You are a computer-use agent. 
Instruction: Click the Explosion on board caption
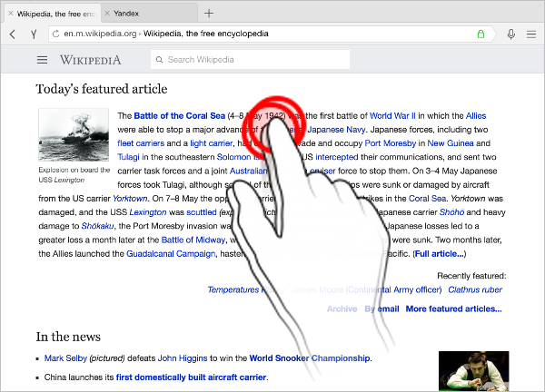[x=74, y=174]
